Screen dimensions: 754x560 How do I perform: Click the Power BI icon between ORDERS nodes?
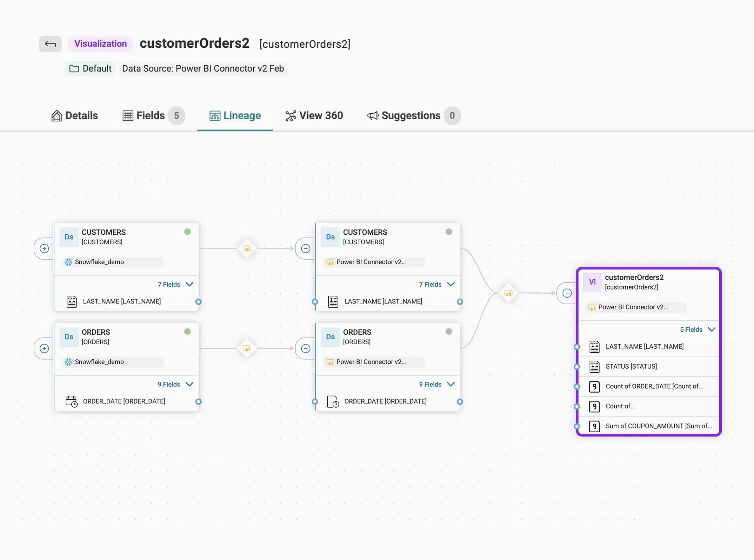tap(247, 348)
